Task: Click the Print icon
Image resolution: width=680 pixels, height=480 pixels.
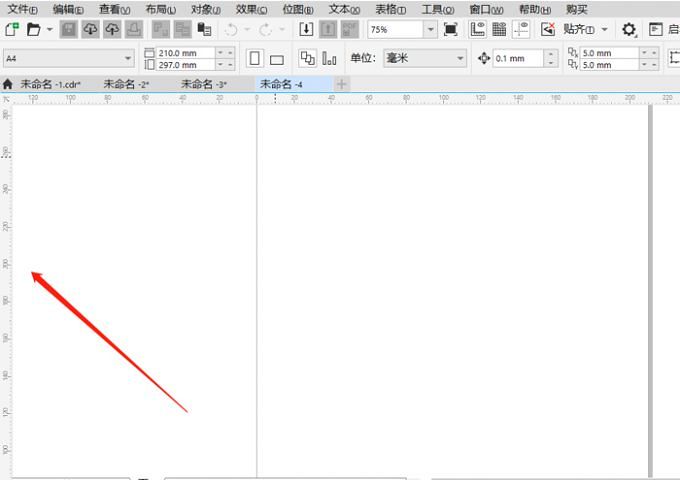Action: 134,29
